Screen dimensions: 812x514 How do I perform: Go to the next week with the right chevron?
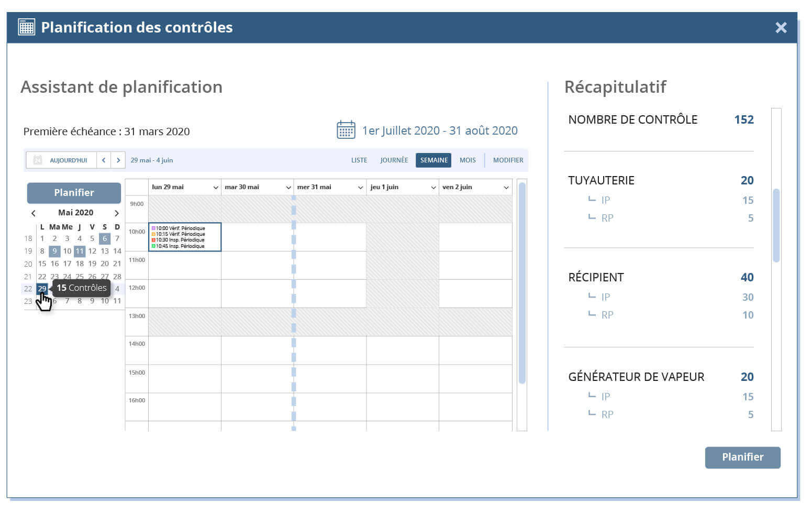point(119,160)
